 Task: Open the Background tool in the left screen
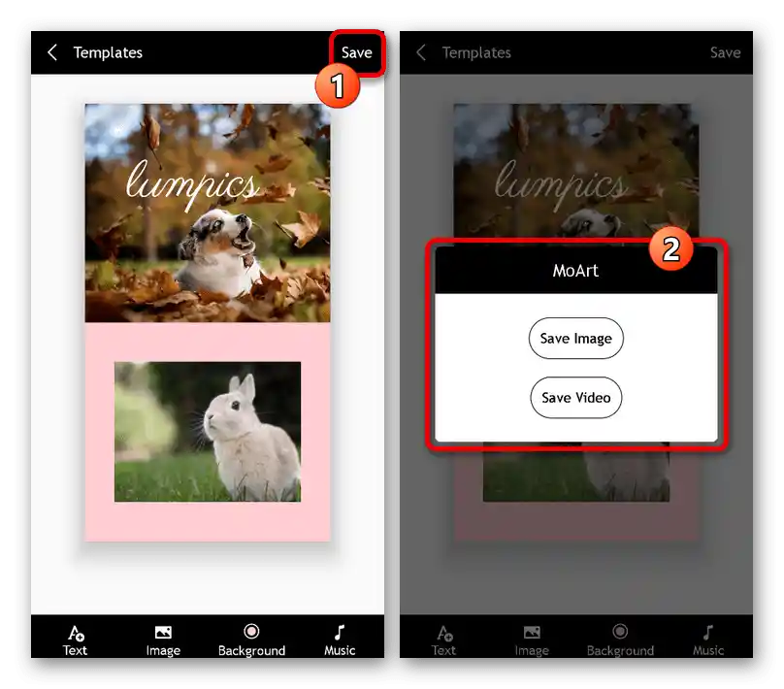click(x=251, y=640)
